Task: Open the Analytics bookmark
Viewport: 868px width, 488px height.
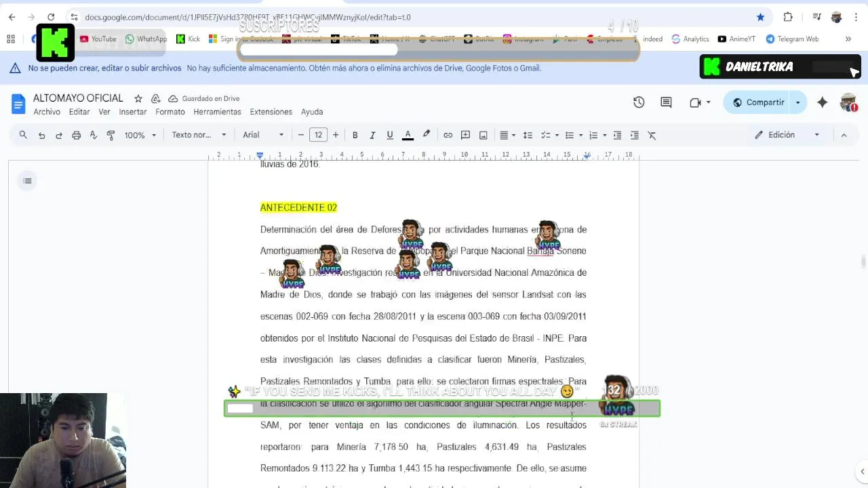Action: coord(690,39)
